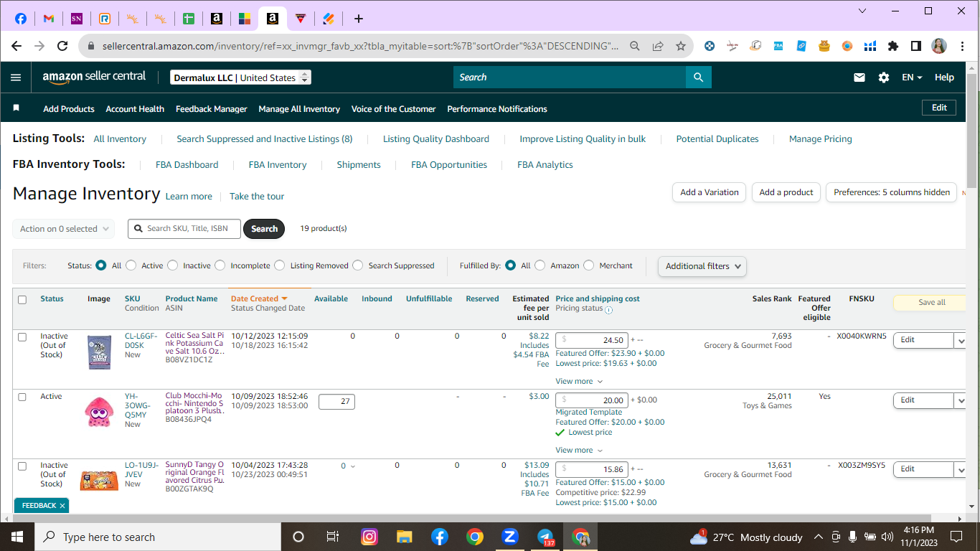Click the Amazon Seller Central logo
The height and width of the screenshot is (551, 980).
(x=94, y=77)
